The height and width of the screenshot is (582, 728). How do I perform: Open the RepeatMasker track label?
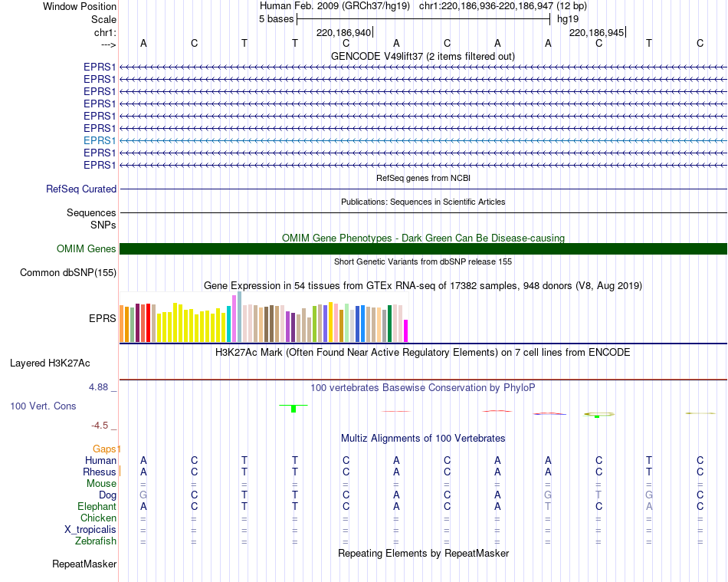tap(84, 564)
